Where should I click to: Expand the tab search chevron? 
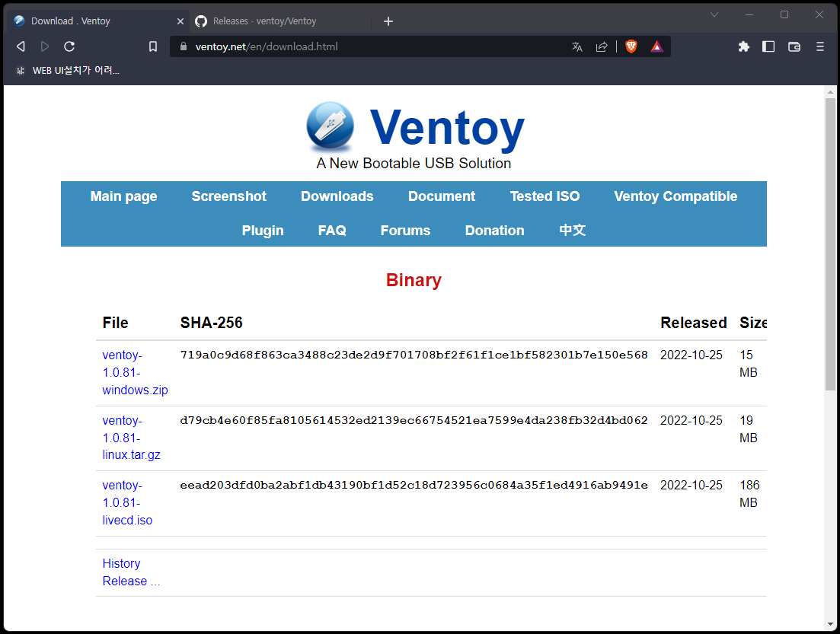[x=714, y=14]
